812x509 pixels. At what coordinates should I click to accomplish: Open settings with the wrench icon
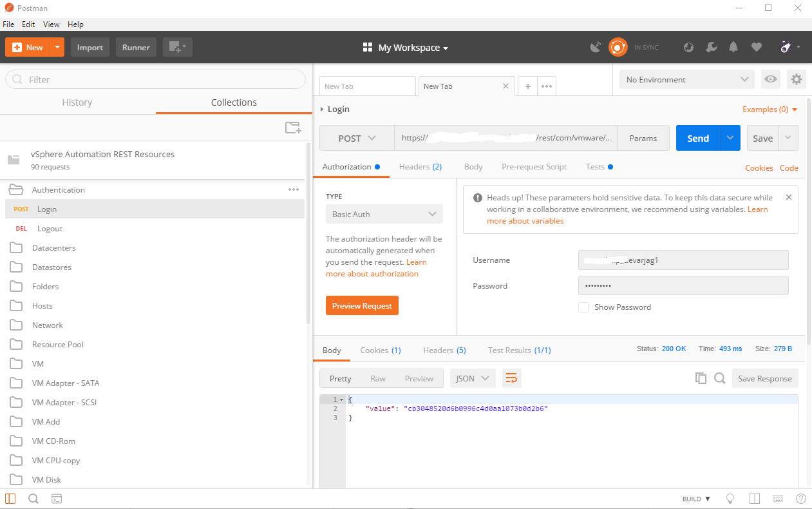click(711, 47)
